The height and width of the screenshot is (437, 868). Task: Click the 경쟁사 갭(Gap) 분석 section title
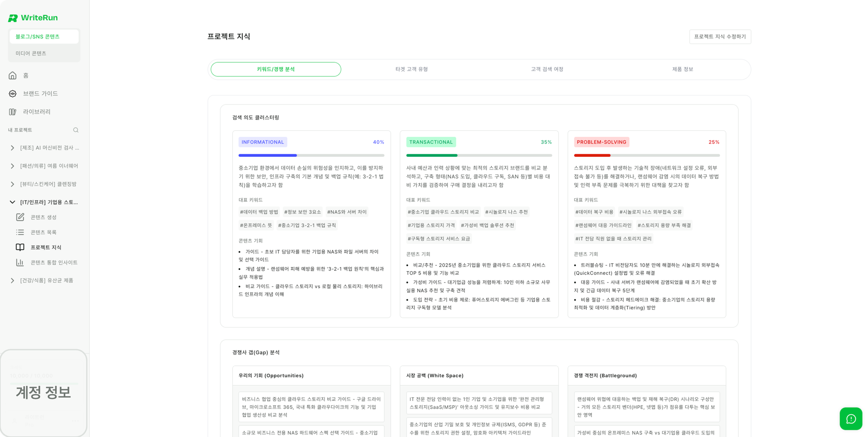coord(256,352)
